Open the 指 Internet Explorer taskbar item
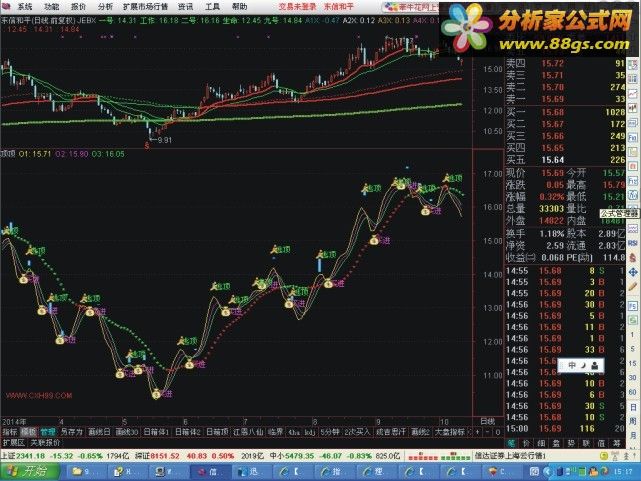The height and width of the screenshot is (481, 641). click(x=332, y=472)
